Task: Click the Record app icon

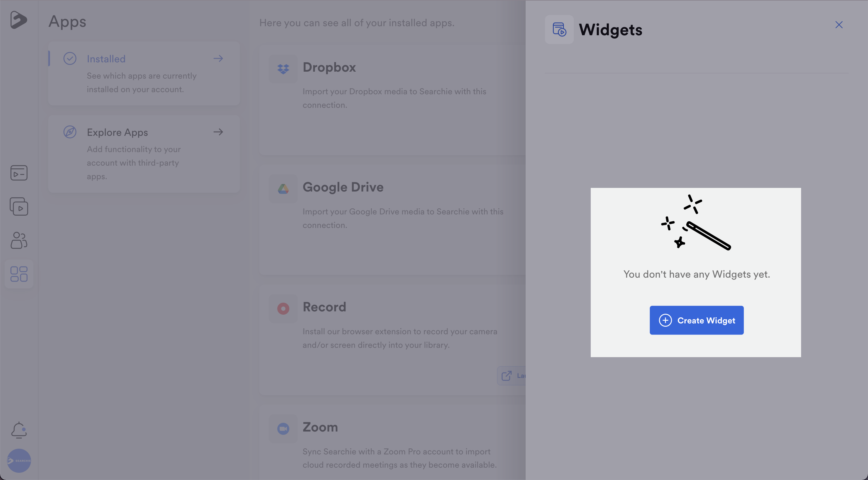Action: point(283,309)
